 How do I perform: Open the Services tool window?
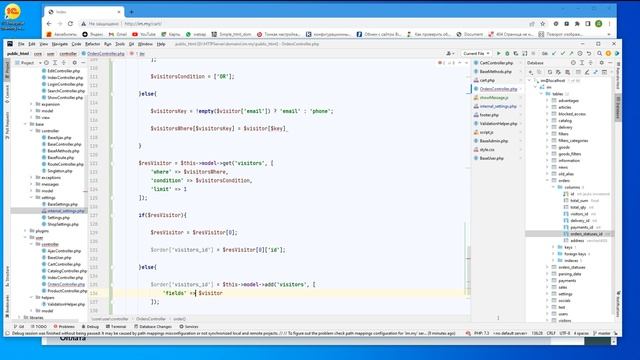coord(189,327)
